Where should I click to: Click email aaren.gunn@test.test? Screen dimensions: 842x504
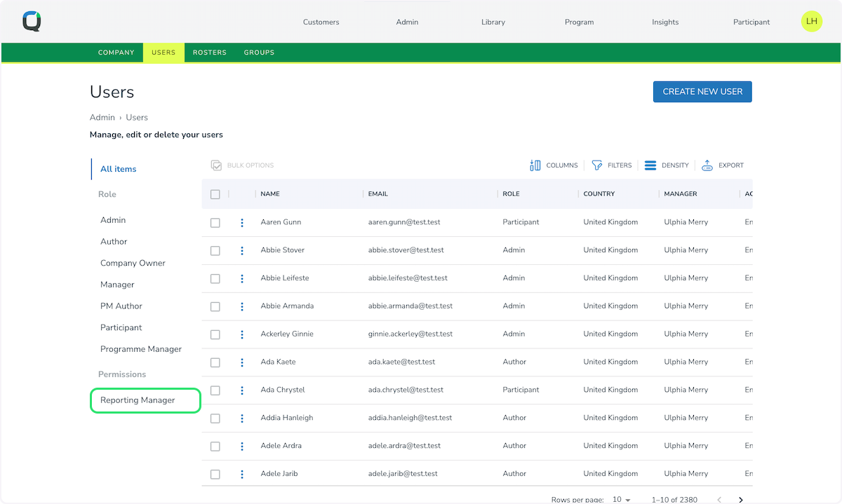click(404, 222)
